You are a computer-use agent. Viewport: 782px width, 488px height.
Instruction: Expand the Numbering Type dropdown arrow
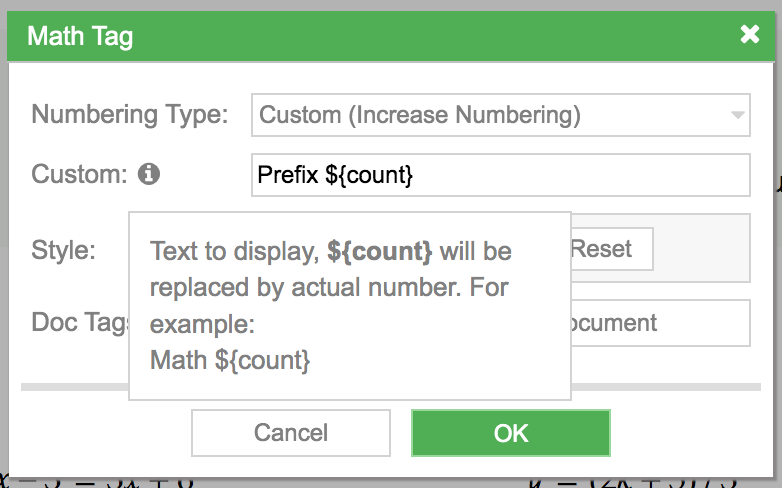[x=737, y=115]
